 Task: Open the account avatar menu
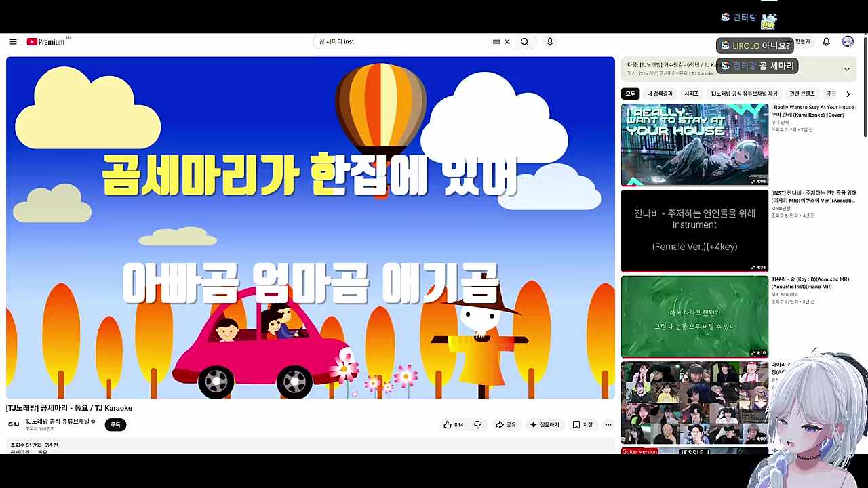848,42
